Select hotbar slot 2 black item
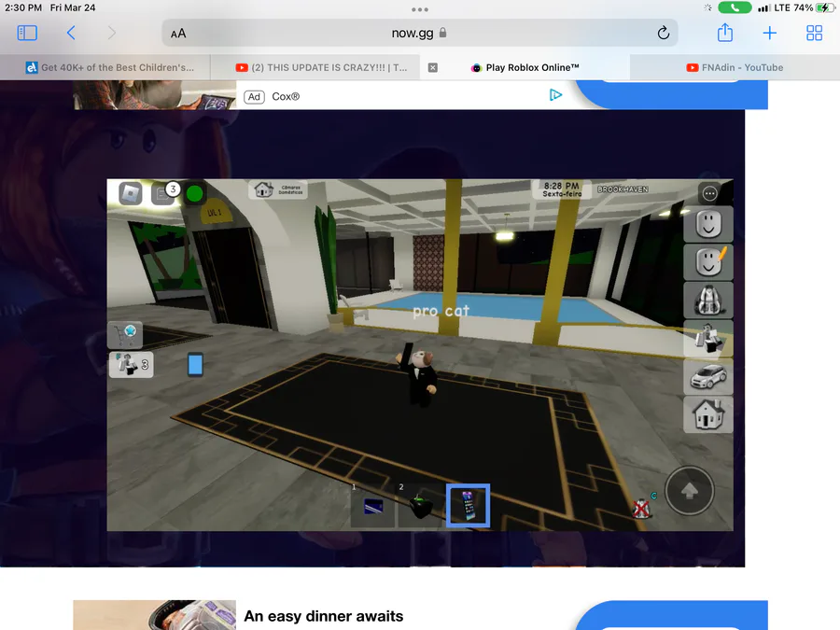 [x=420, y=506]
